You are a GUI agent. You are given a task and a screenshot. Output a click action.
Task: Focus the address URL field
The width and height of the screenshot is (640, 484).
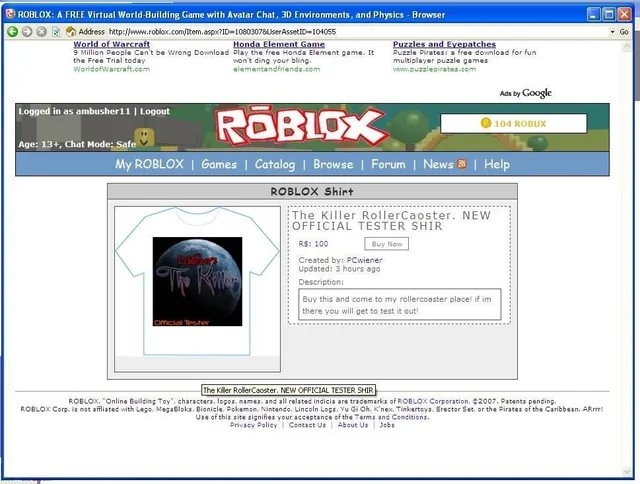[x=357, y=32]
